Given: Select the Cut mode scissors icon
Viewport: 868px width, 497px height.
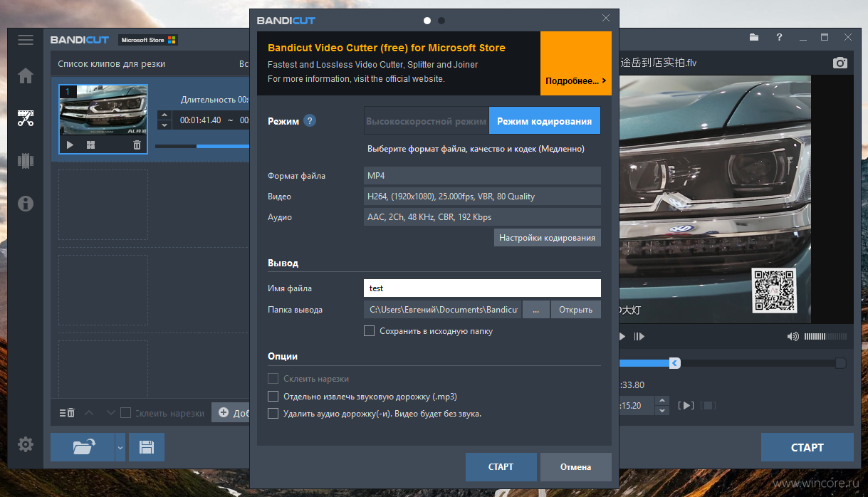Looking at the screenshot, I should [x=26, y=118].
